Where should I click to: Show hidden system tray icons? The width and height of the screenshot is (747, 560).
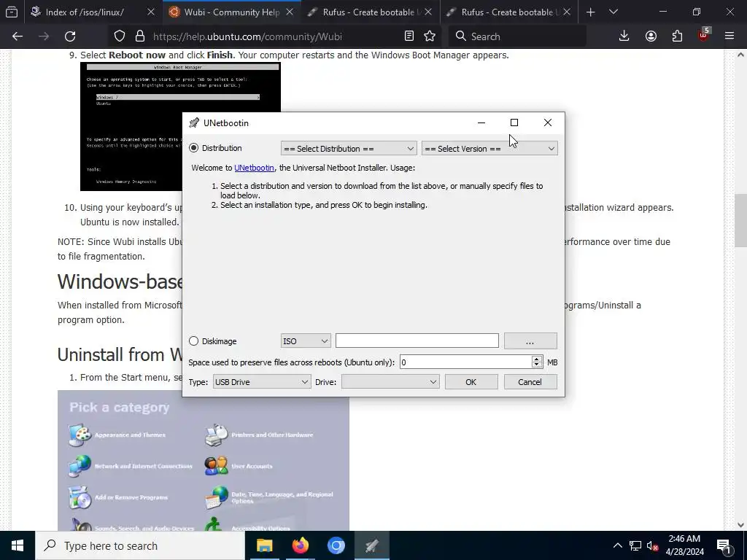(x=617, y=545)
